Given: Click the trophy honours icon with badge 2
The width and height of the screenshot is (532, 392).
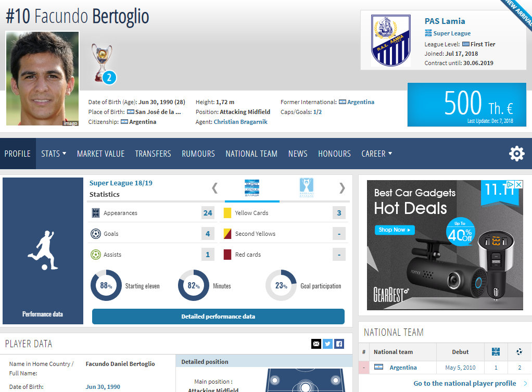Looking at the screenshot, I should pos(103,64).
